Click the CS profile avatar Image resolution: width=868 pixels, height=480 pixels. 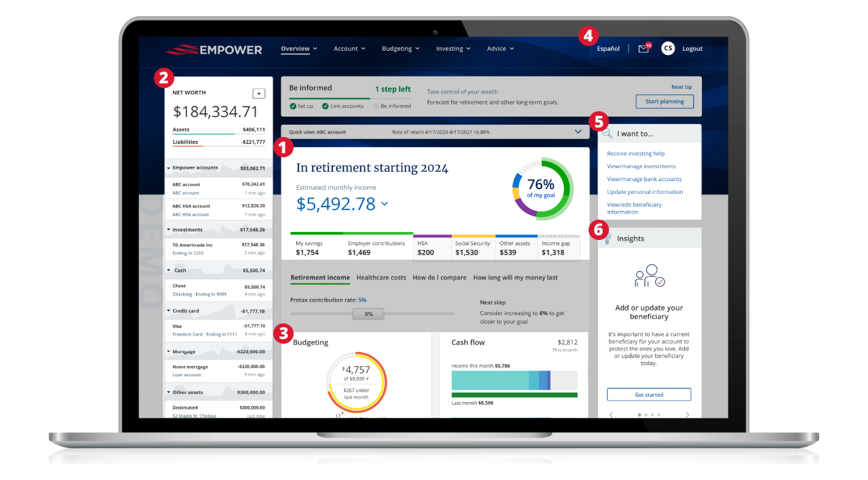(x=668, y=48)
